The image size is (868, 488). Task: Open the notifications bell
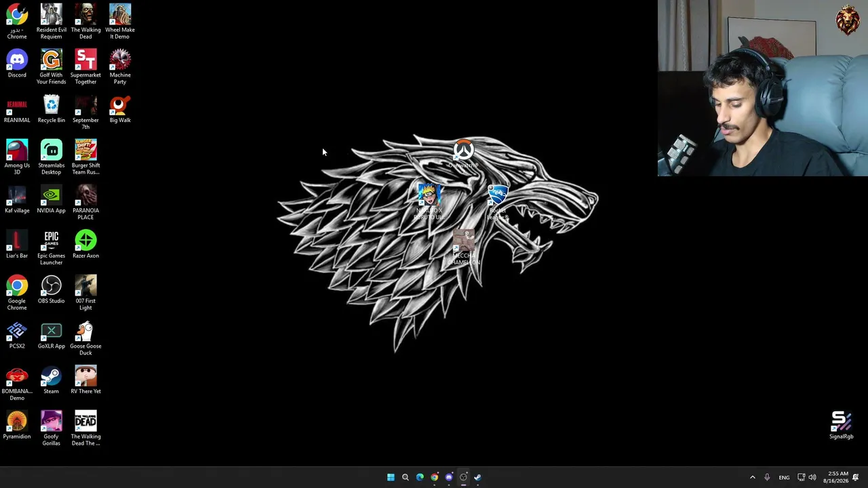[856, 477]
